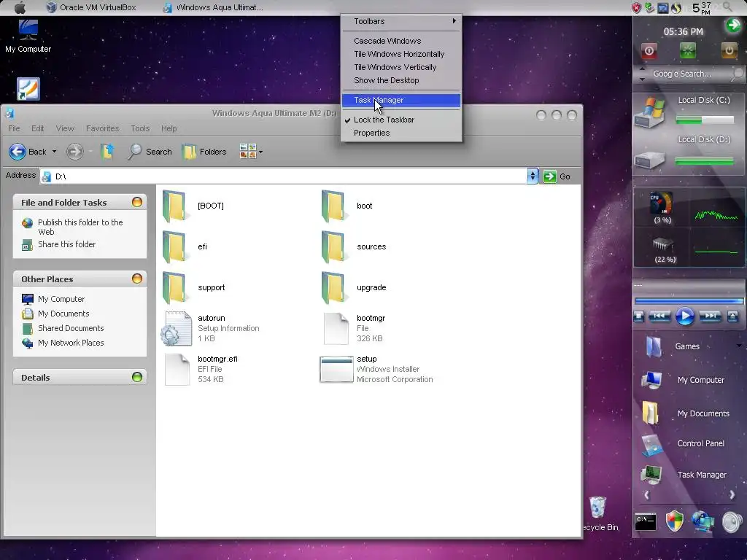
Task: Open the Apple logo menu
Action: pyautogui.click(x=20, y=7)
